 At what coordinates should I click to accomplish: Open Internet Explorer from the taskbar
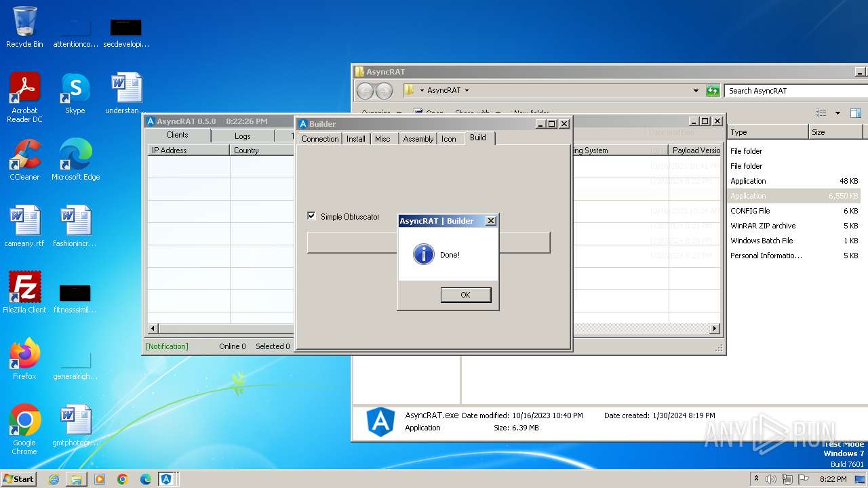[x=54, y=479]
